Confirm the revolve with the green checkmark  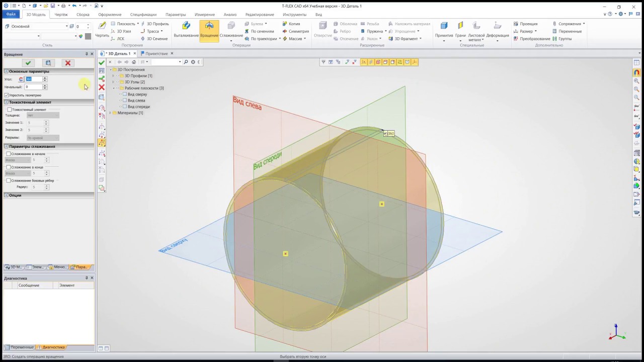28,63
